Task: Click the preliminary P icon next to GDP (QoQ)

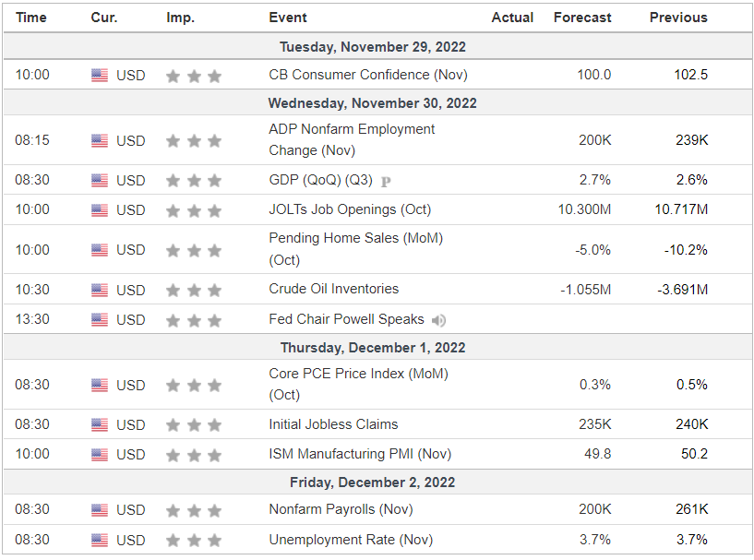Action: click(386, 182)
